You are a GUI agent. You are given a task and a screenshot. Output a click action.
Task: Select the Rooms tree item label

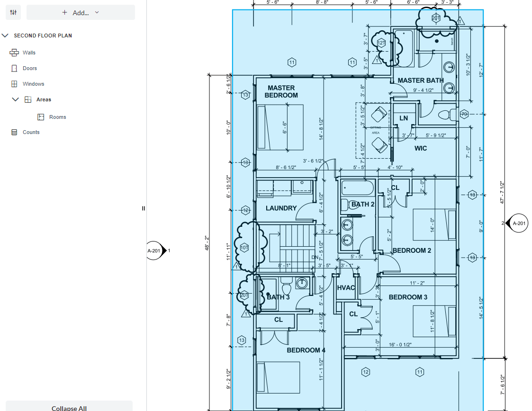pos(57,117)
